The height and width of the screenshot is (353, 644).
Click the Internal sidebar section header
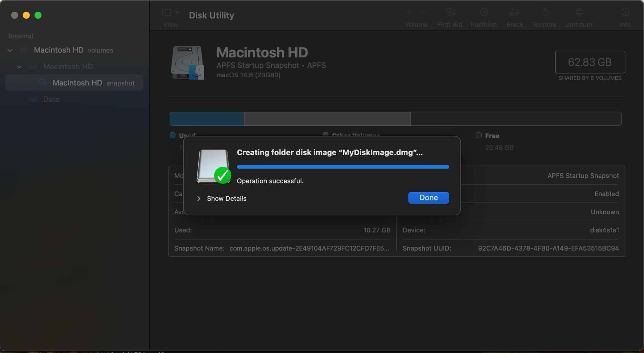point(21,36)
